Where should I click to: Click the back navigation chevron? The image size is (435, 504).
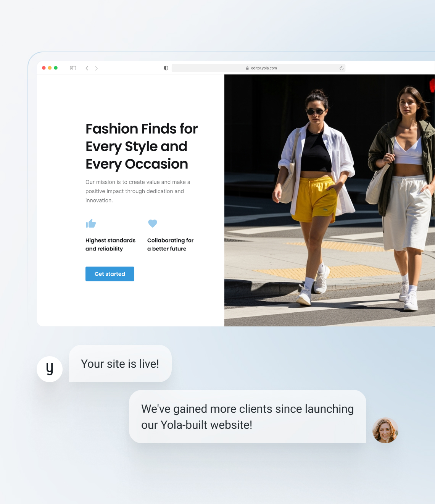coord(87,68)
